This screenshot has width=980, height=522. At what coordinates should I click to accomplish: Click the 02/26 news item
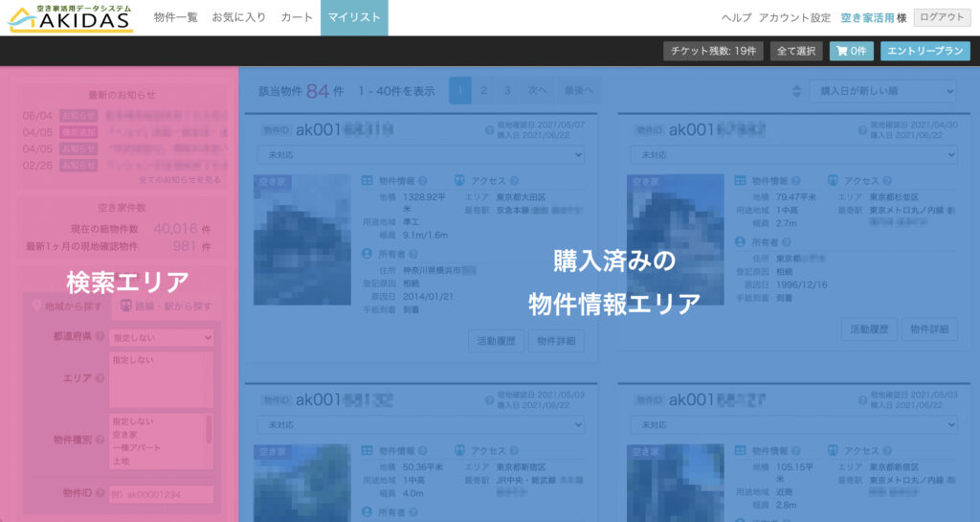(x=125, y=165)
